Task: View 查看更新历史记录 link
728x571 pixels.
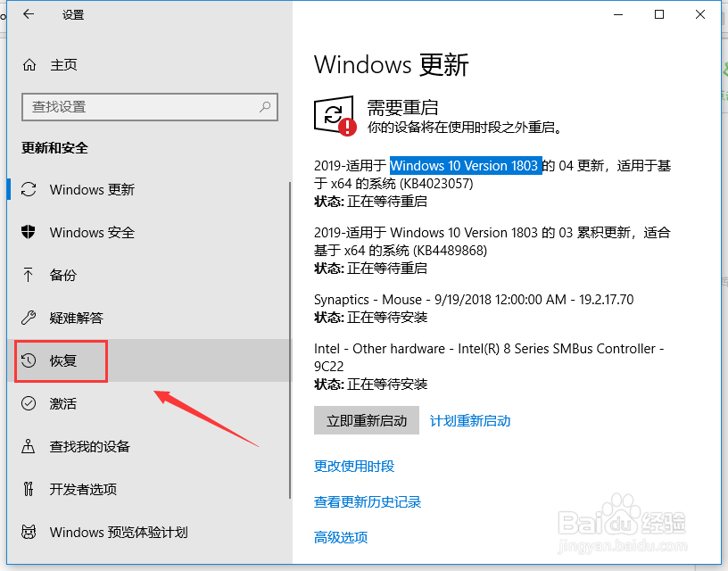Action: [x=368, y=501]
